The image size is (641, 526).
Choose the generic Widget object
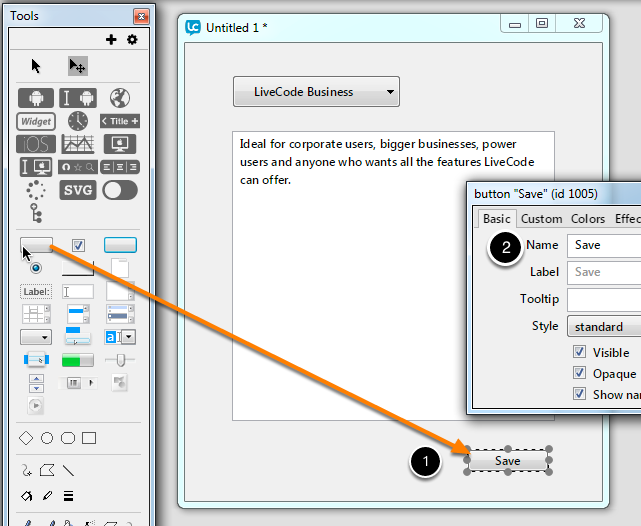(x=36, y=121)
